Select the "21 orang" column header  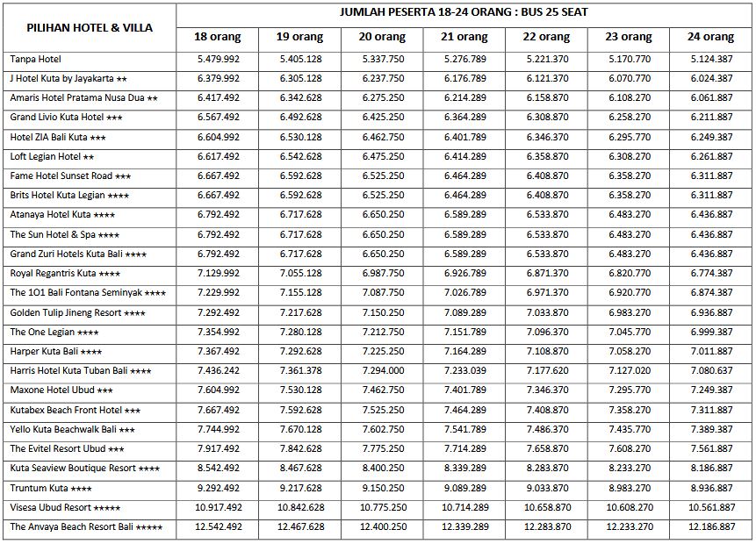464,38
